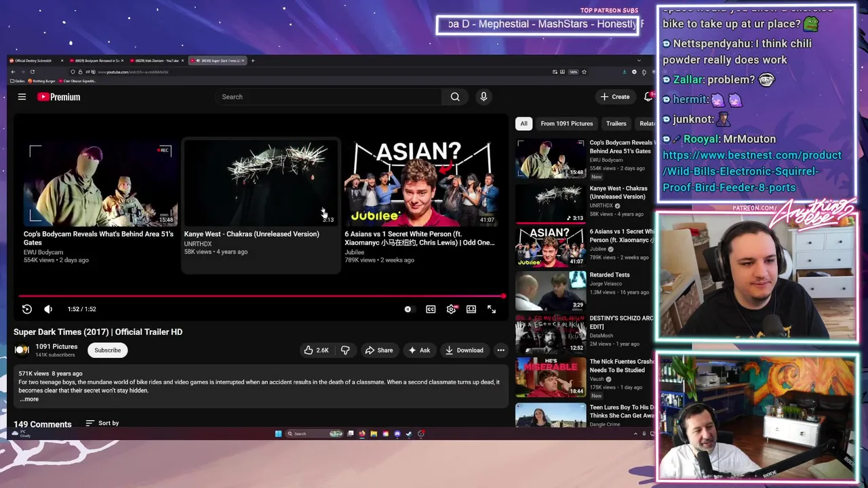Image resolution: width=868 pixels, height=488 pixels.
Task: Start voice search with microphone icon
Action: click(x=484, y=97)
